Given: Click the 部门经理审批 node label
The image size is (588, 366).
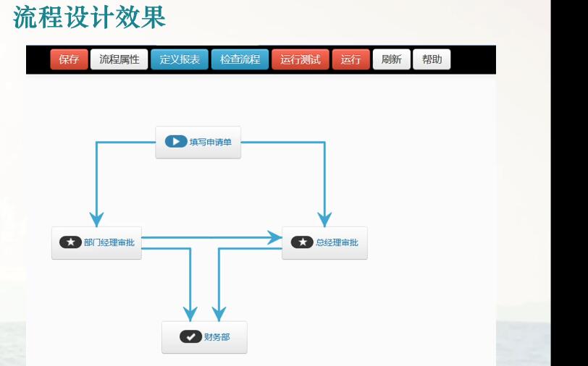Looking at the screenshot, I should 109,242.
